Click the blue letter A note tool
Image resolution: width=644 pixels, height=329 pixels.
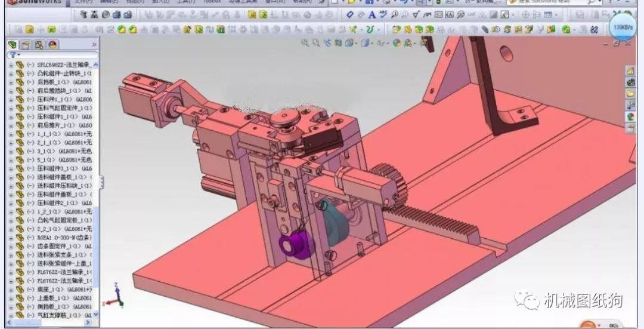point(372,15)
